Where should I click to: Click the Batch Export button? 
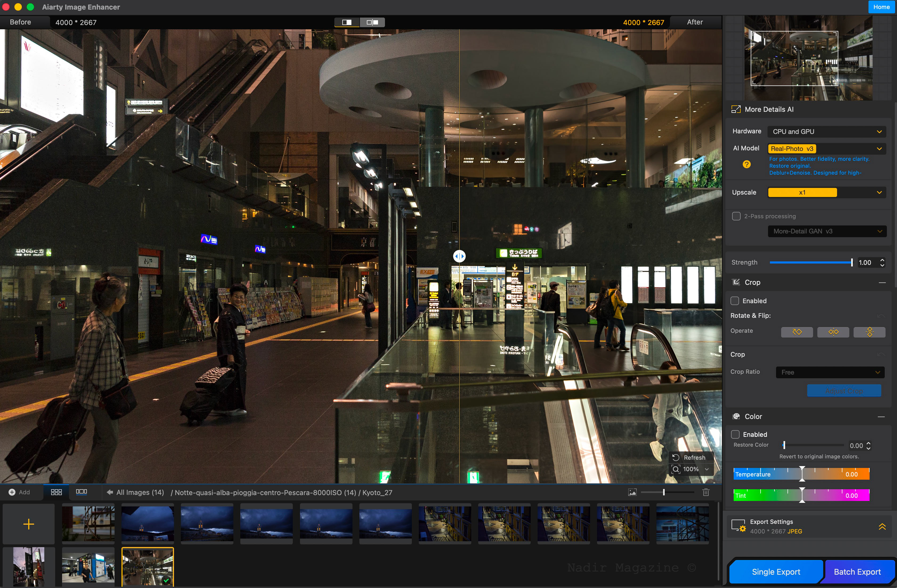857,572
